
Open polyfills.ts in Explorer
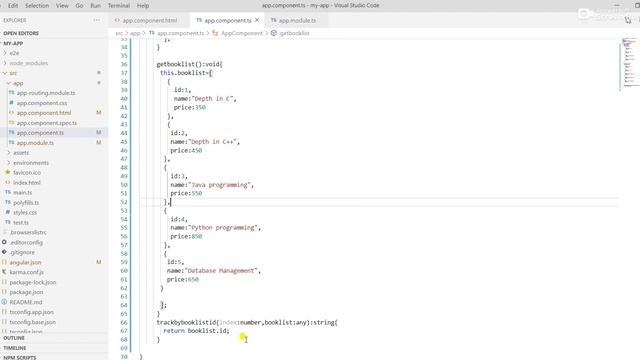(x=26, y=202)
